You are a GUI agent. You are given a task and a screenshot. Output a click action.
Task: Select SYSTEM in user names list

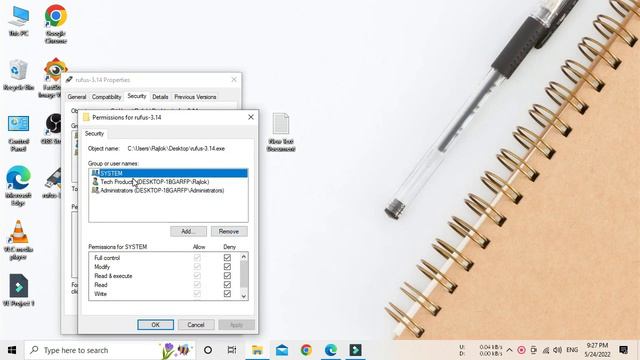click(x=168, y=173)
